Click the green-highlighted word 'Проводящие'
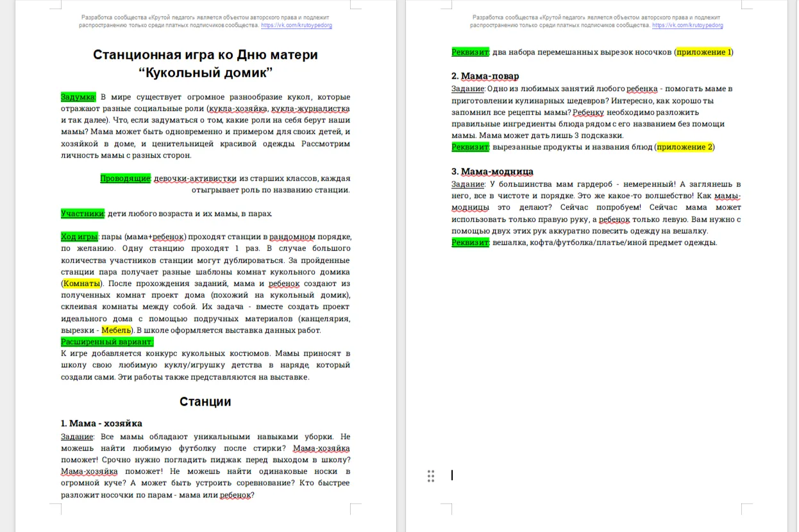This screenshot has height=532, width=799. click(126, 178)
